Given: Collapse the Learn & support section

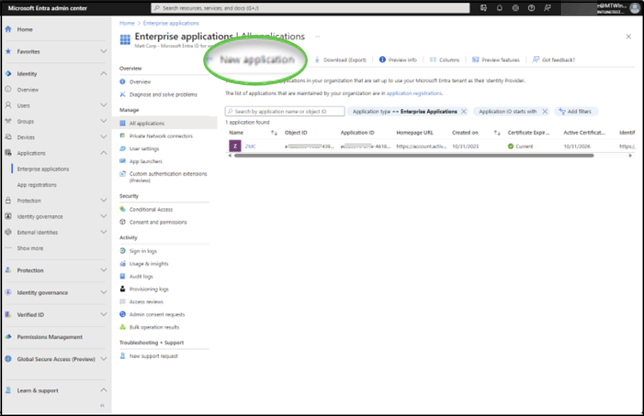Looking at the screenshot, I should point(104,390).
